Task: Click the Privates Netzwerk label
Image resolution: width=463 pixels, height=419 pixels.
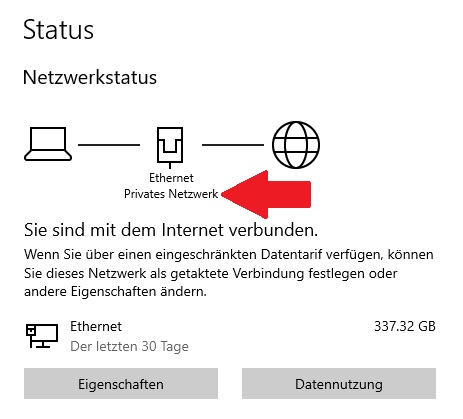Action: click(x=171, y=194)
